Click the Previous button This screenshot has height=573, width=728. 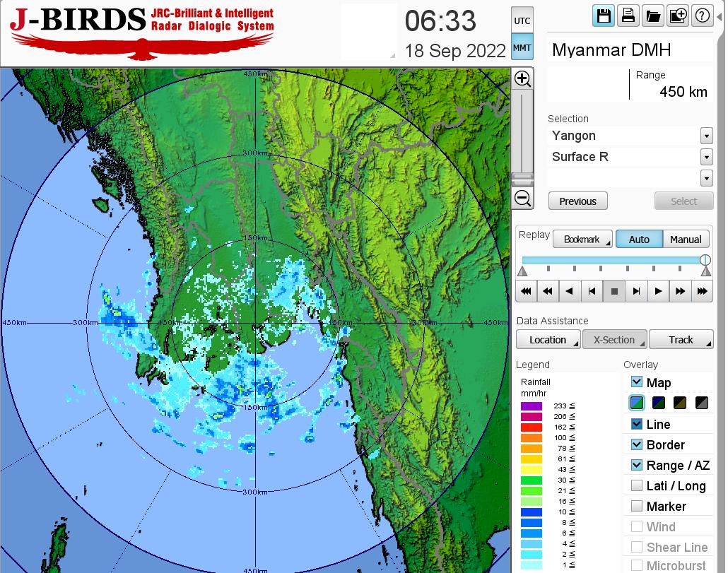577,201
